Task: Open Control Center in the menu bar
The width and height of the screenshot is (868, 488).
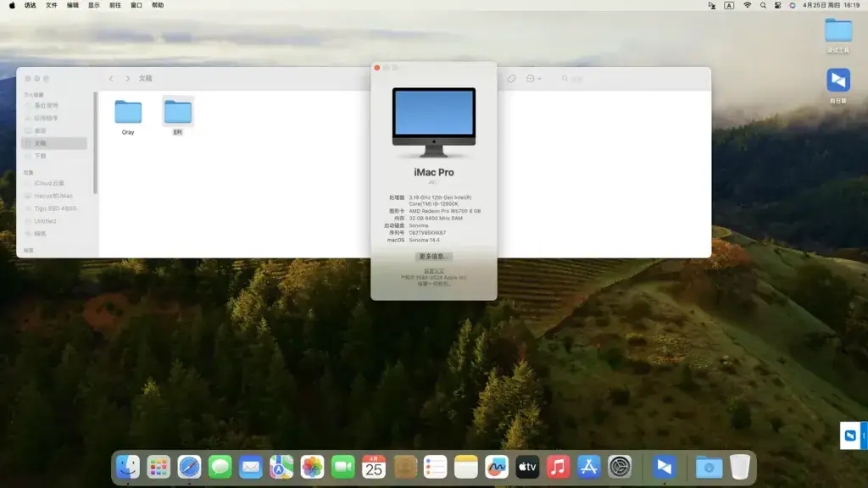Action: click(778, 5)
